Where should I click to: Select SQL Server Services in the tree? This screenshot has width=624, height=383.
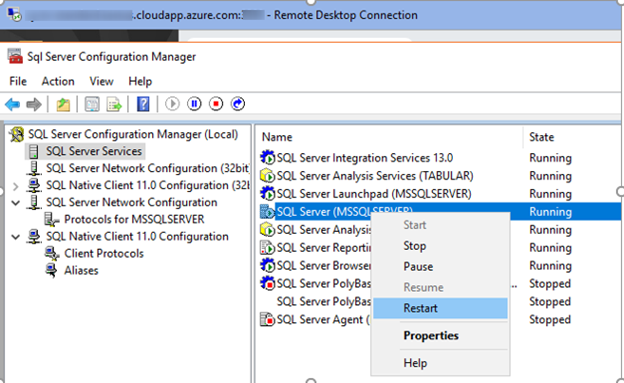click(94, 151)
